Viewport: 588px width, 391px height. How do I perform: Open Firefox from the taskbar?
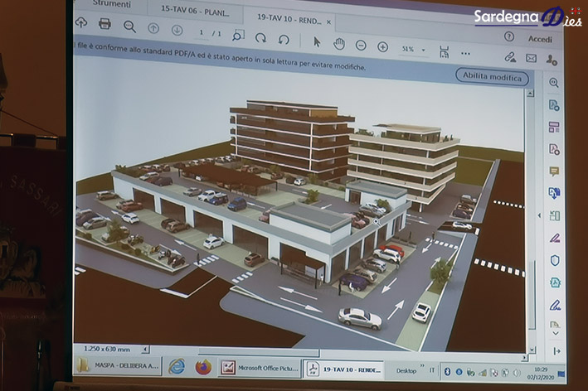204,367
